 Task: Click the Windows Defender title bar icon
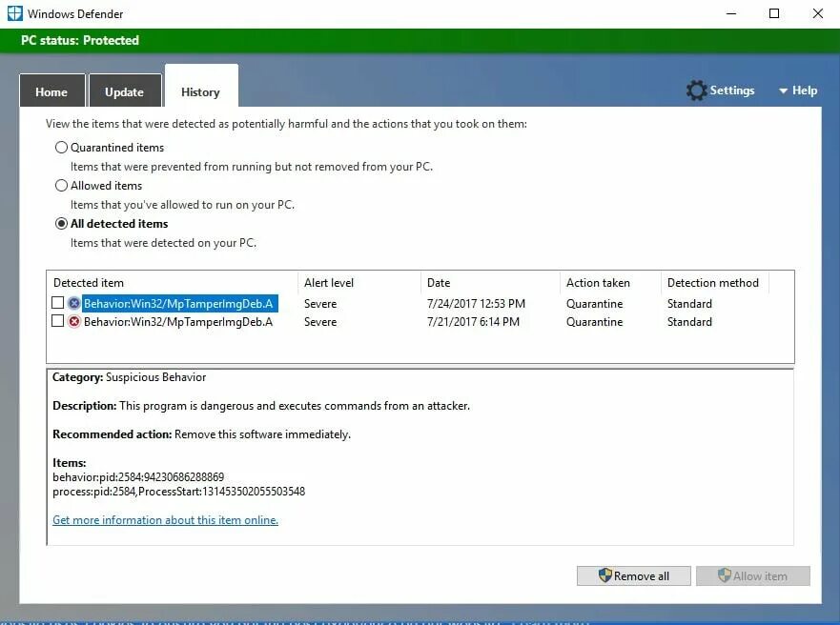[x=14, y=13]
